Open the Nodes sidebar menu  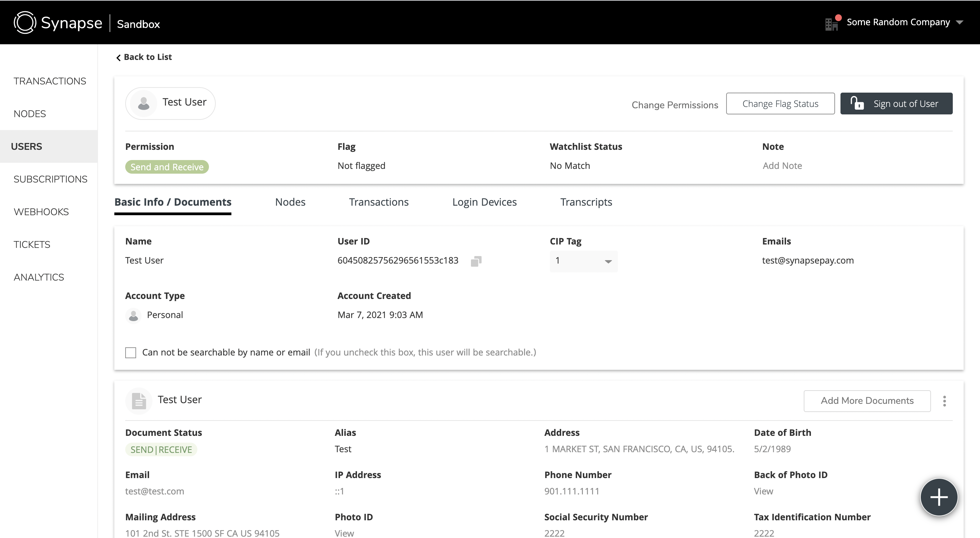tap(30, 114)
